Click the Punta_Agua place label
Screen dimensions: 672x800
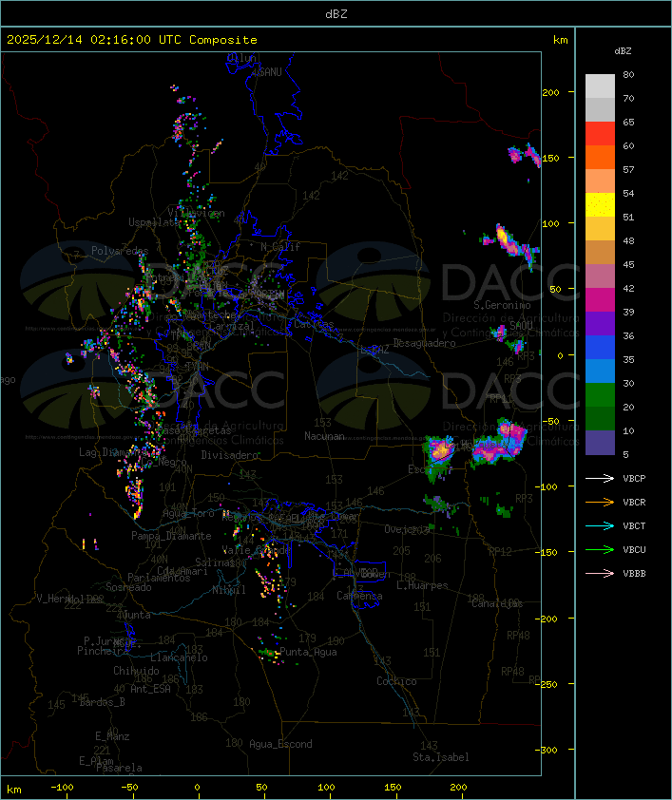(x=308, y=652)
